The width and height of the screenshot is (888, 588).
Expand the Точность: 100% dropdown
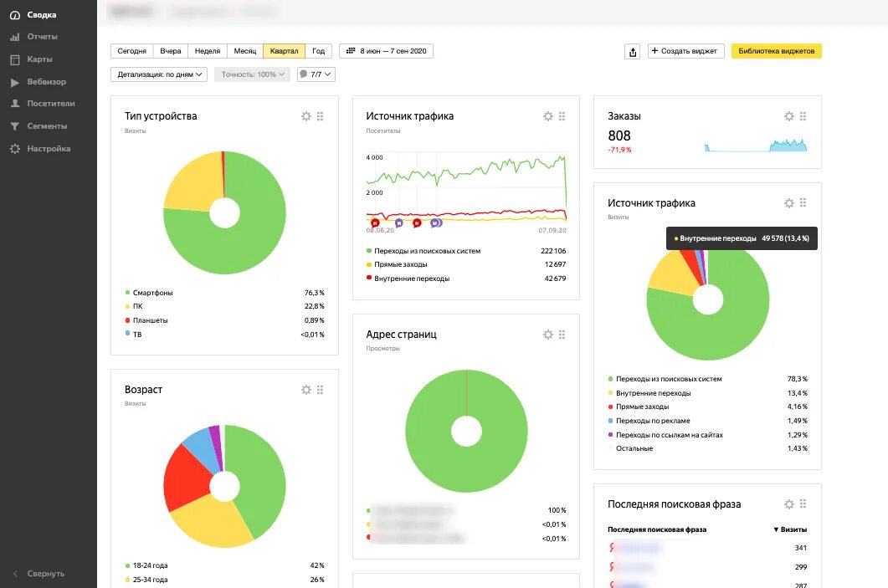(x=253, y=74)
